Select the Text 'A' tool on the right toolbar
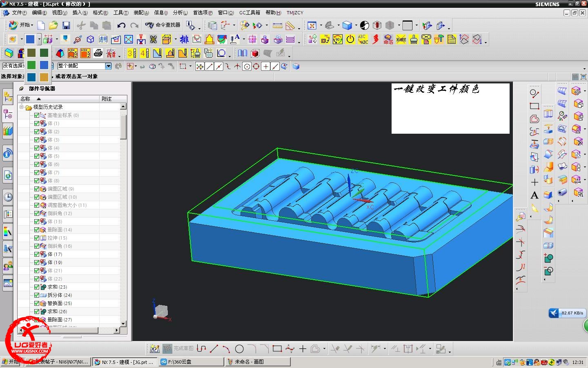This screenshot has height=368, width=588. pos(534,195)
